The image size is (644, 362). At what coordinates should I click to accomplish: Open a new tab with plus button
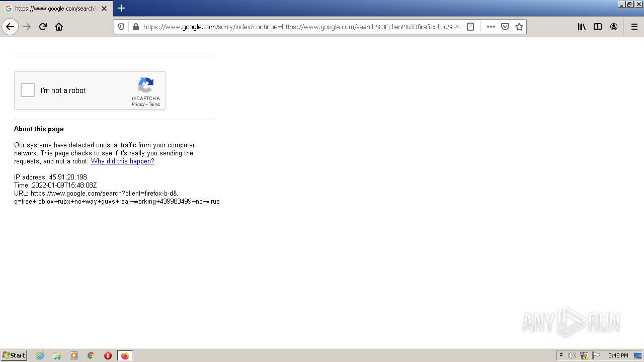(121, 8)
